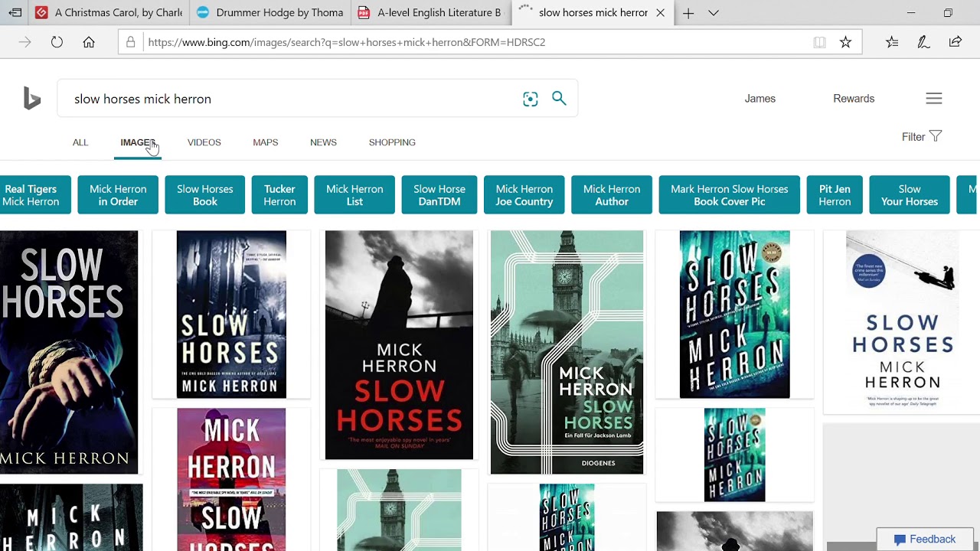Select Slow Horse DanTDM suggestion
This screenshot has height=551, width=980.
pyautogui.click(x=439, y=195)
